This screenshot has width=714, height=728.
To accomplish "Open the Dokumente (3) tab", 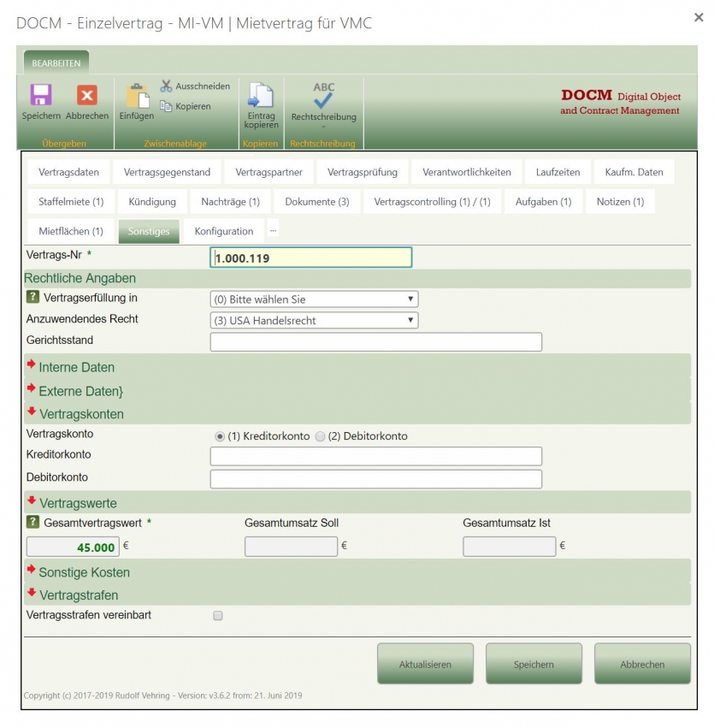I will click(316, 202).
